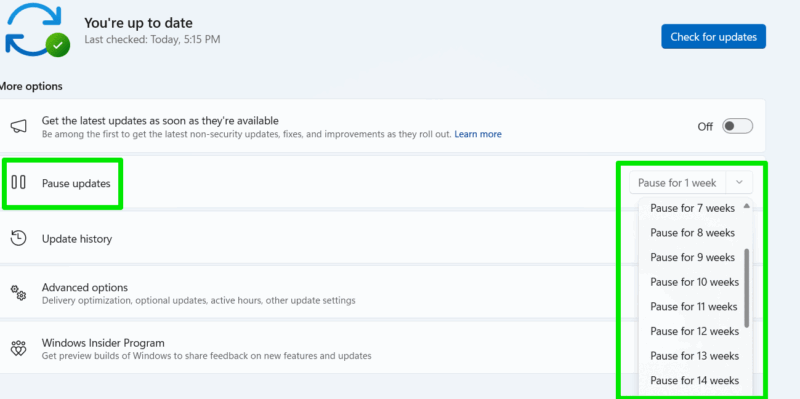The width and height of the screenshot is (800, 399).
Task: Click the You're up to date heading
Action: (x=138, y=23)
